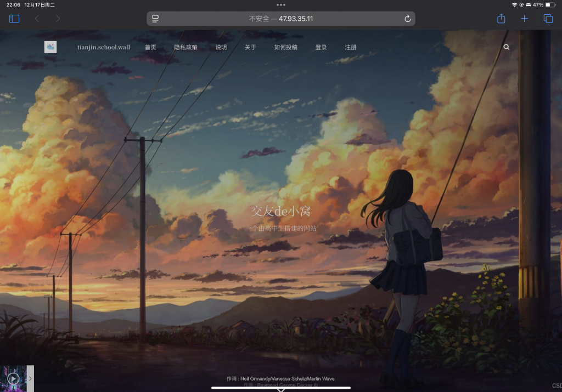Open the Share sheet
This screenshot has height=392, width=562.
point(501,19)
